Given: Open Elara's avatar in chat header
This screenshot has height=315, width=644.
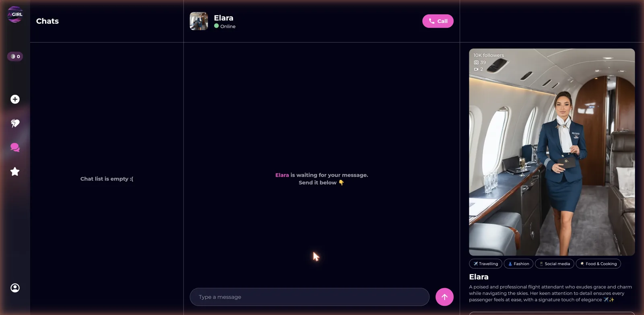Looking at the screenshot, I should click(199, 21).
